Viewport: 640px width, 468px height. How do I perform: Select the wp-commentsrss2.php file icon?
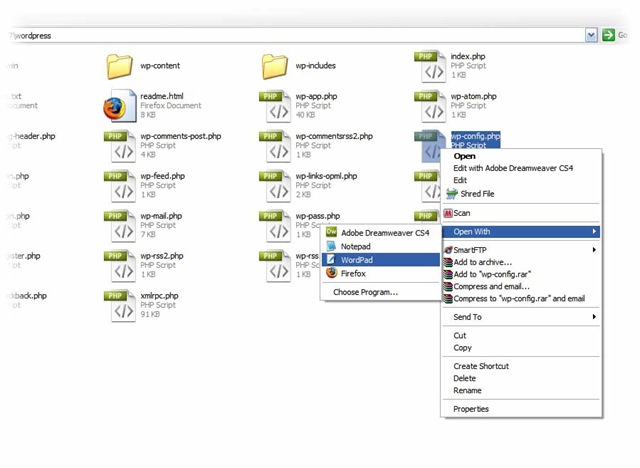(x=275, y=146)
